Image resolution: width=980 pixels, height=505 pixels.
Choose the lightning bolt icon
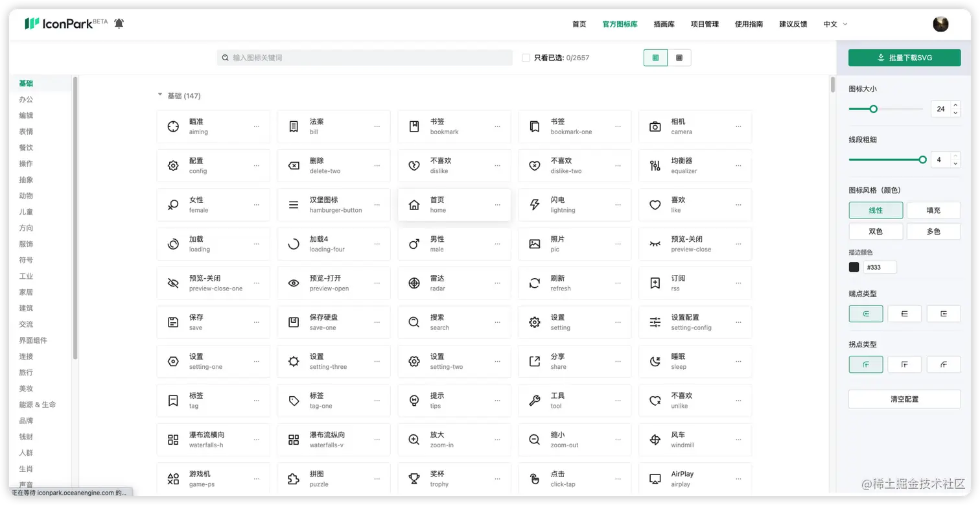click(535, 205)
